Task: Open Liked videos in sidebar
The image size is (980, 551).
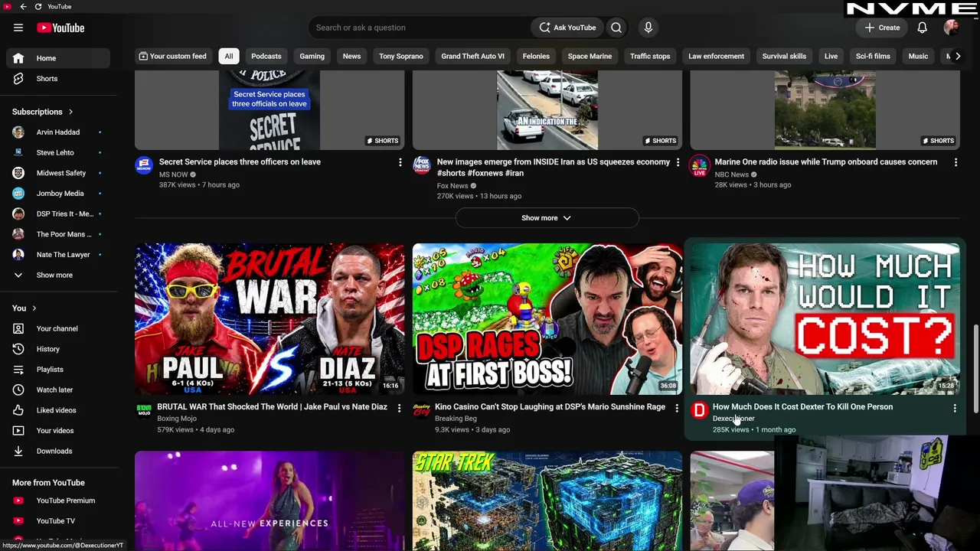Action: [x=58, y=410]
